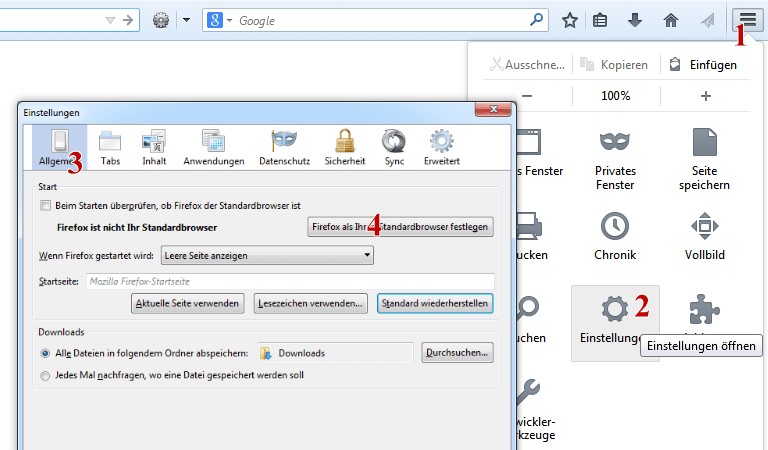
Task: Open Google search engine selector icon
Action: tap(219, 20)
